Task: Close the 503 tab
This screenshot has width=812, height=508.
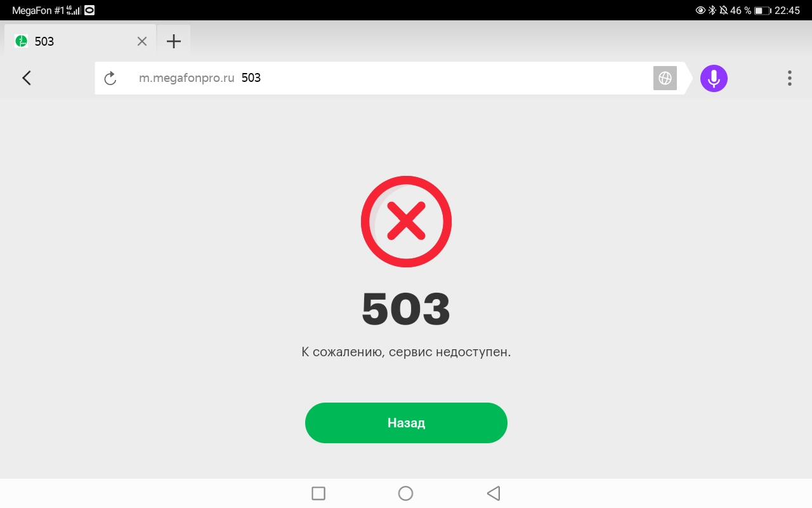Action: tap(142, 41)
